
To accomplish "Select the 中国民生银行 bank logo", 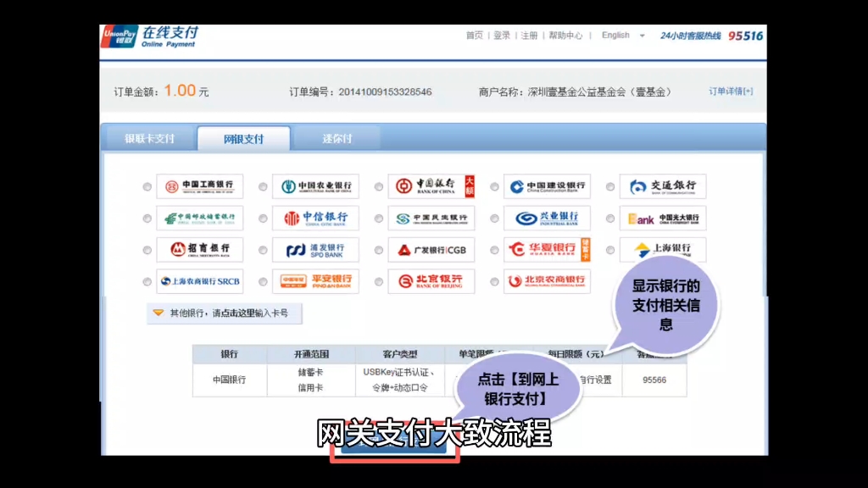I will coord(431,218).
